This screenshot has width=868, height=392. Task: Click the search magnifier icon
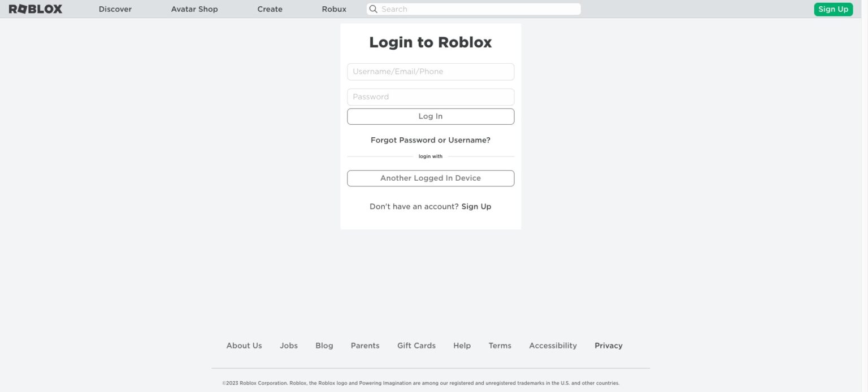373,8
